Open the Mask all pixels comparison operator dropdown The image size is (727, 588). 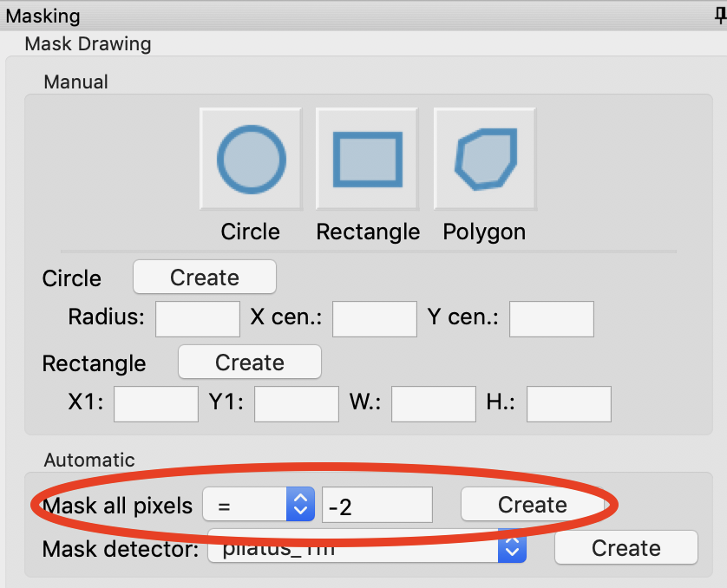point(259,504)
